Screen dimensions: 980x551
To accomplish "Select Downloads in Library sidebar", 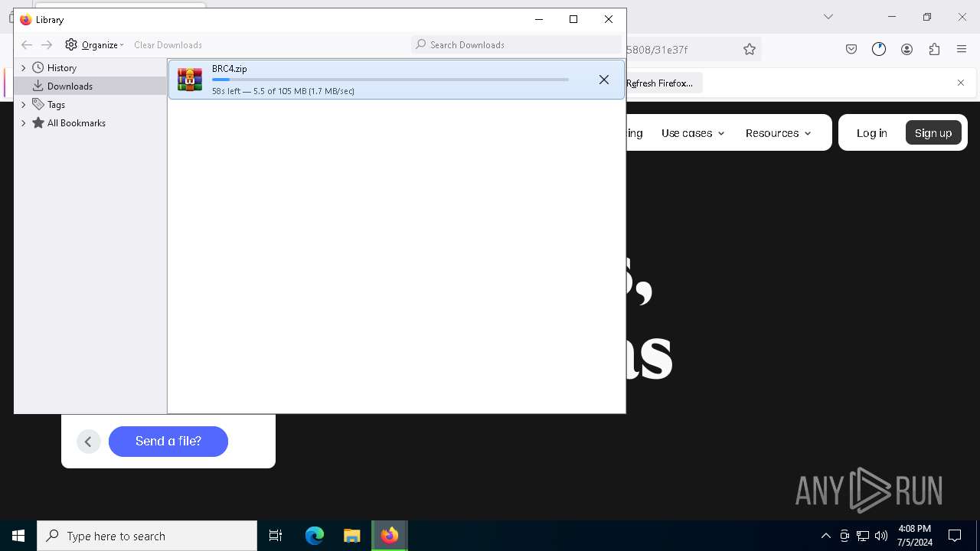I will pos(70,86).
